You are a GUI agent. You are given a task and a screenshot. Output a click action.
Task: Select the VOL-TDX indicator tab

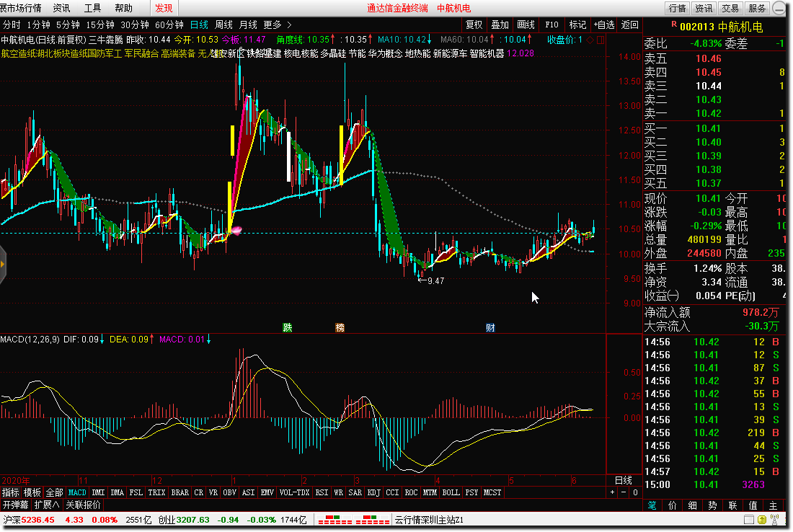click(294, 492)
